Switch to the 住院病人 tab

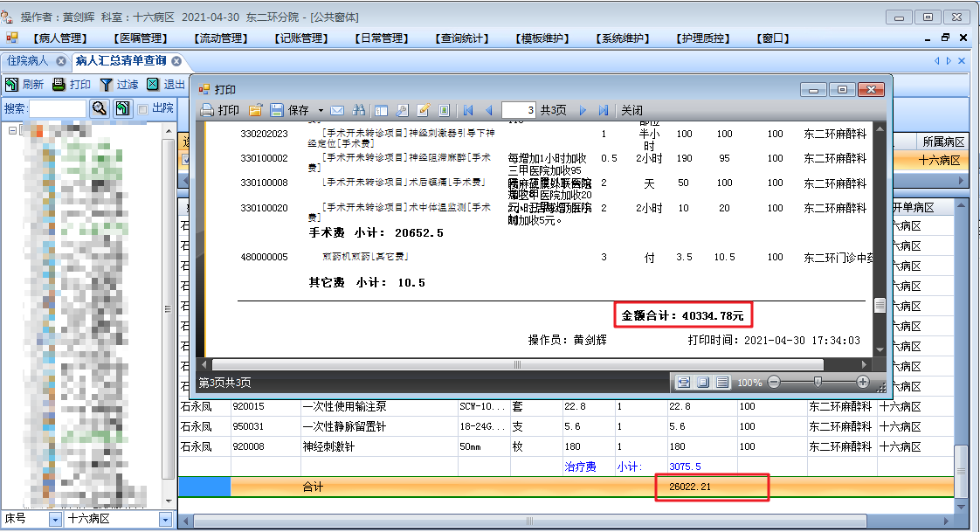point(28,60)
